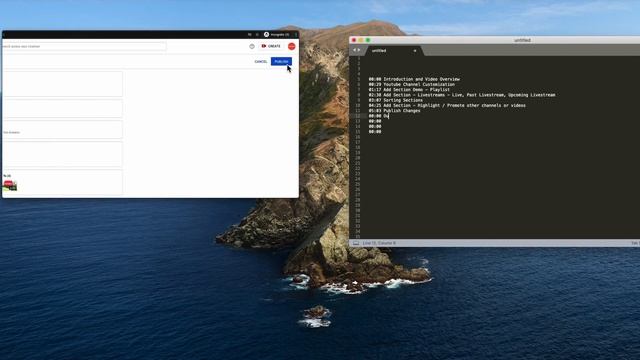This screenshot has height=360, width=640.
Task: Click the Sublime Text window title 'untitled'
Action: click(x=522, y=40)
